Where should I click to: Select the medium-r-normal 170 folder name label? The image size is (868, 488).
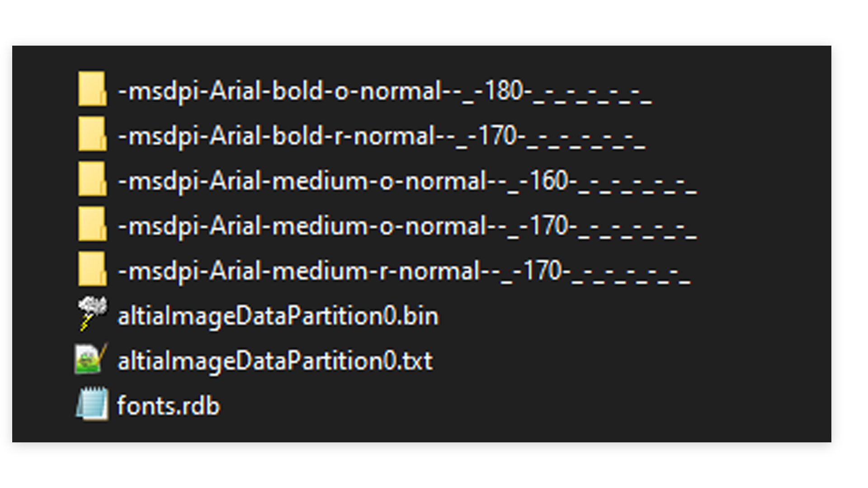tap(402, 270)
